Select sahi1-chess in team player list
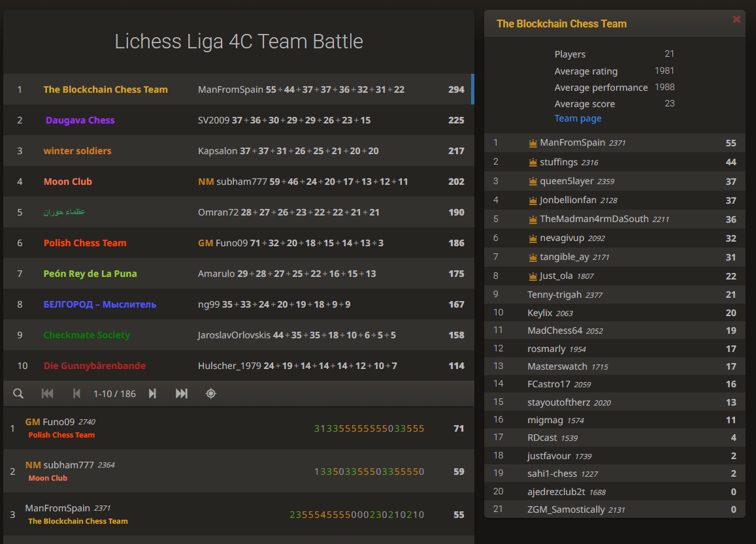Image resolution: width=756 pixels, height=544 pixels. [x=615, y=473]
